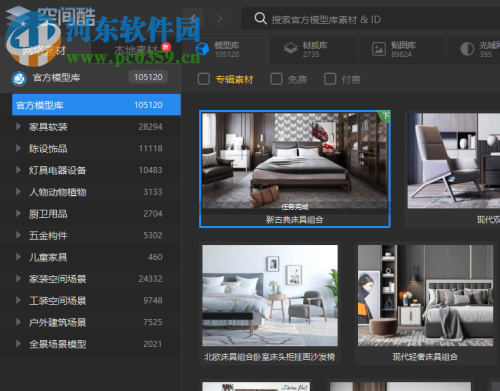Click the 7525 count for 户外建筑场景
The image size is (500, 391).
pos(153,322)
